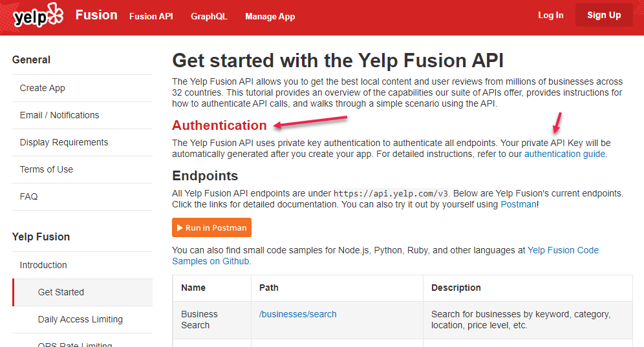Click the https://api.yelp.com/v3 code text

coord(391,194)
